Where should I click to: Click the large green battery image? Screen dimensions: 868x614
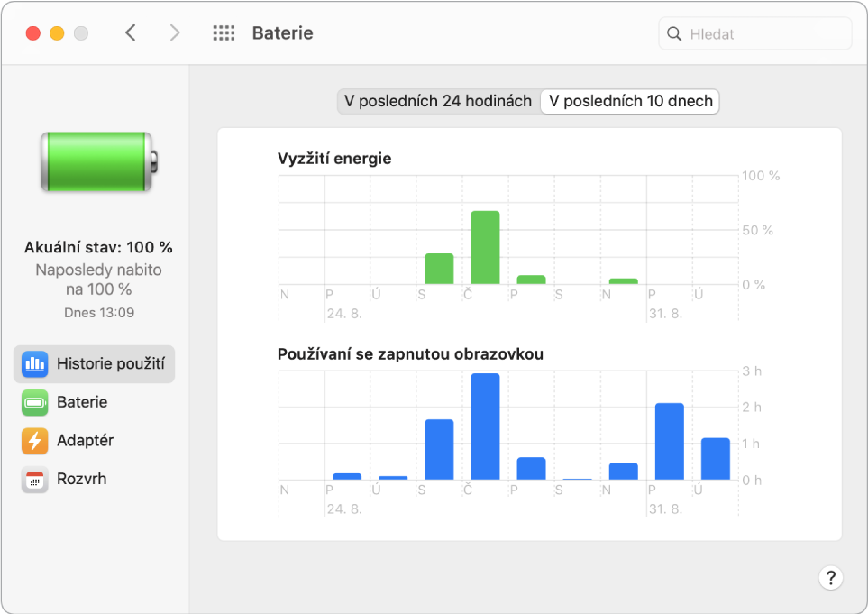pos(97,161)
